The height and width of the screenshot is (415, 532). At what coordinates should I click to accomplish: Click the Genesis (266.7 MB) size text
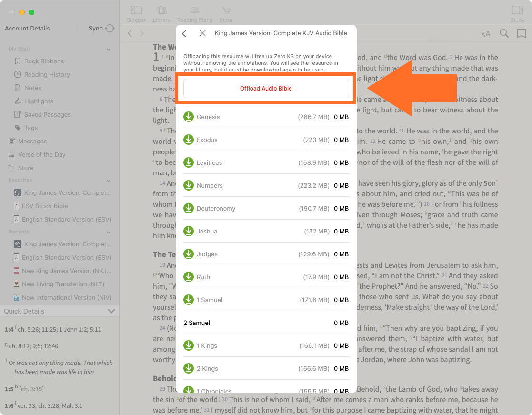tap(313, 117)
